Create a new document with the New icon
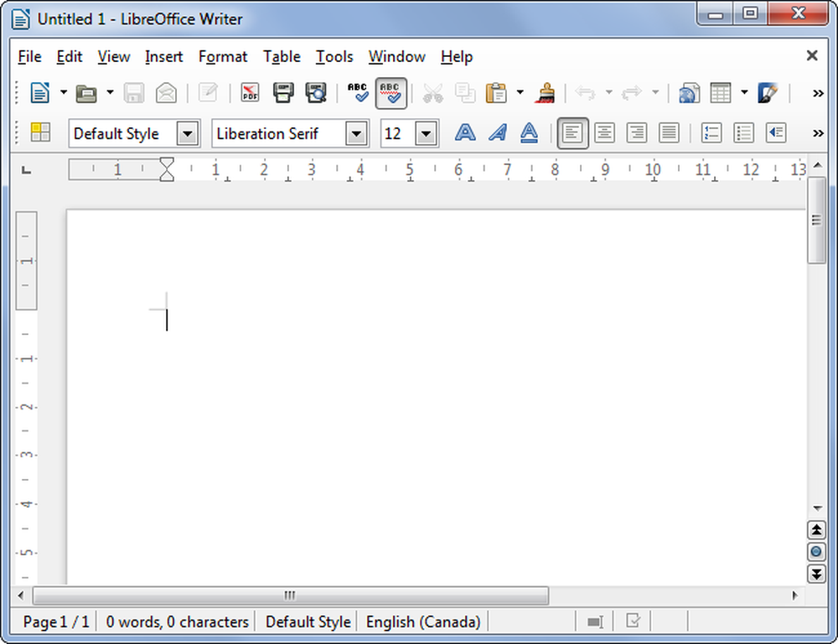This screenshot has height=644, width=838. (x=40, y=93)
